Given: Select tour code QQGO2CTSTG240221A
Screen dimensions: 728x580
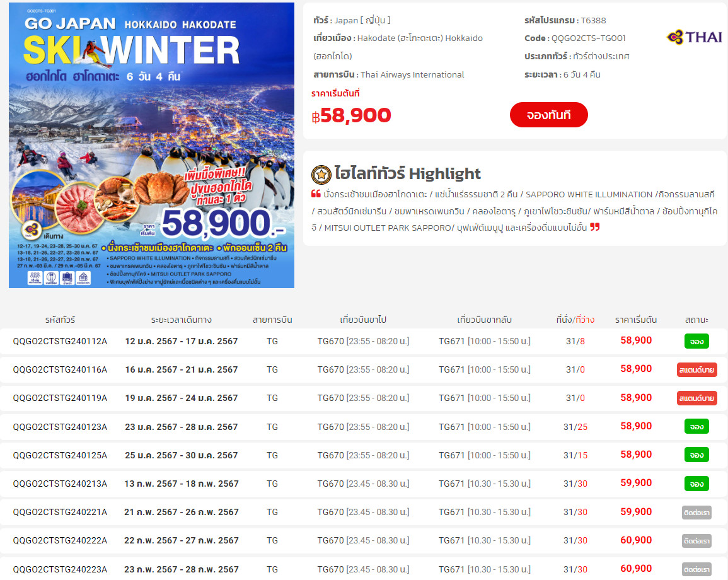Looking at the screenshot, I should (60, 512).
